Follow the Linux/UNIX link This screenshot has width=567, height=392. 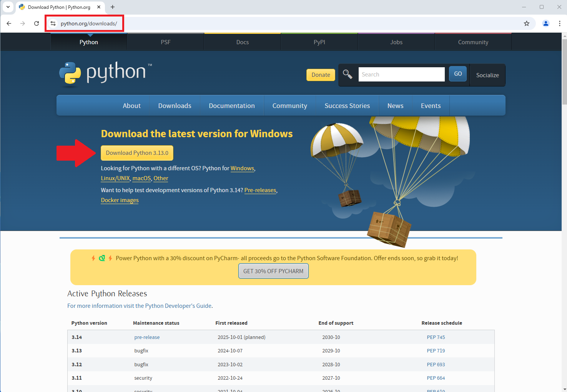pyautogui.click(x=115, y=178)
